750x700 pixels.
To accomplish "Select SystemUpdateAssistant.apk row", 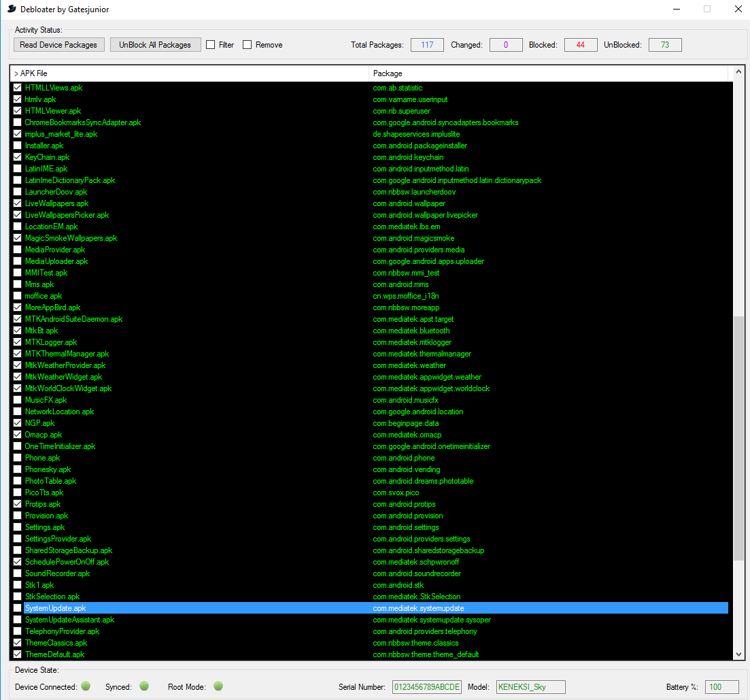I will pyautogui.click(x=369, y=620).
